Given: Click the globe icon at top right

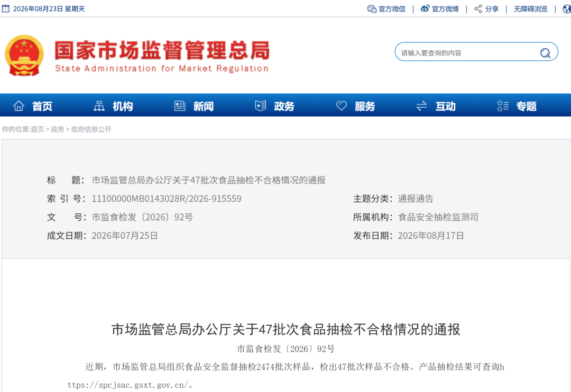Looking at the screenshot, I should [x=567, y=9].
